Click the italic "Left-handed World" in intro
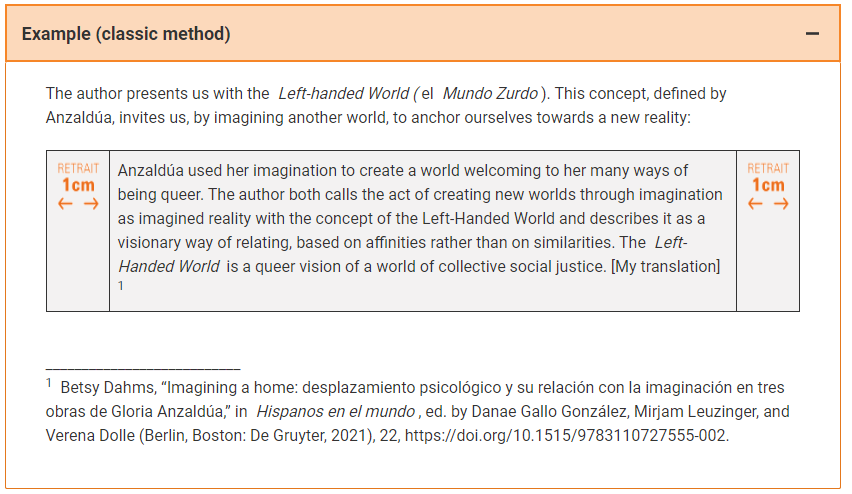This screenshot has width=852, height=494. tap(343, 93)
